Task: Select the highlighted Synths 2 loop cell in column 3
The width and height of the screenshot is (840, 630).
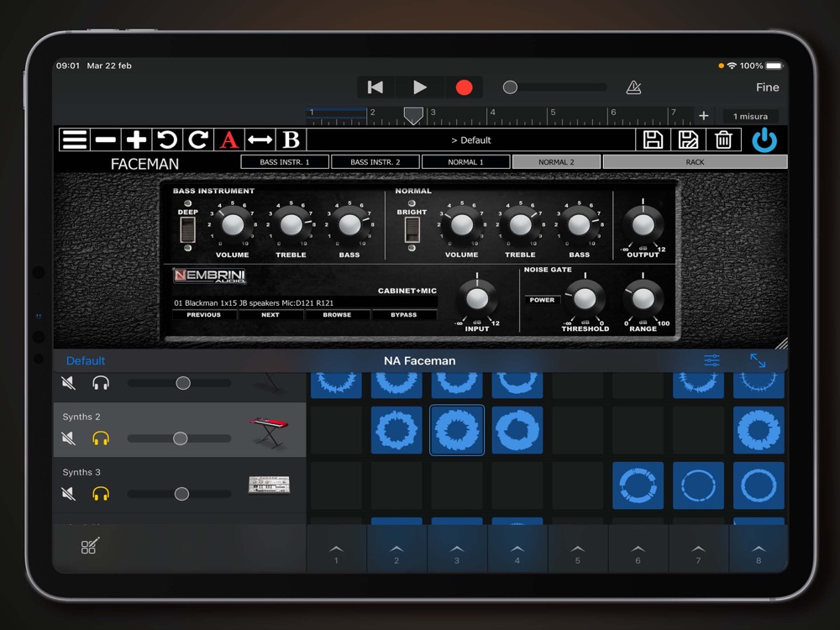Action: tap(457, 429)
